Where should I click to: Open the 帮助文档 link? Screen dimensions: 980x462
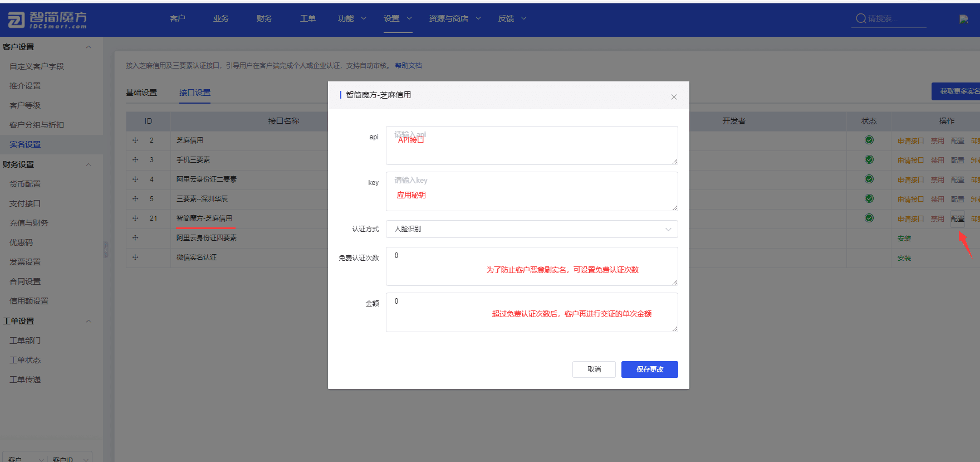pos(408,66)
